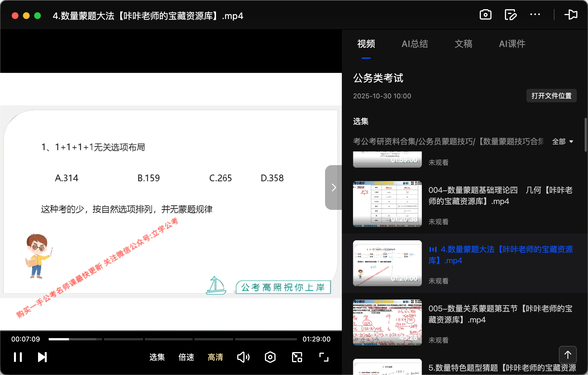
Task: Click the 打开文件位置 button
Action: (551, 96)
